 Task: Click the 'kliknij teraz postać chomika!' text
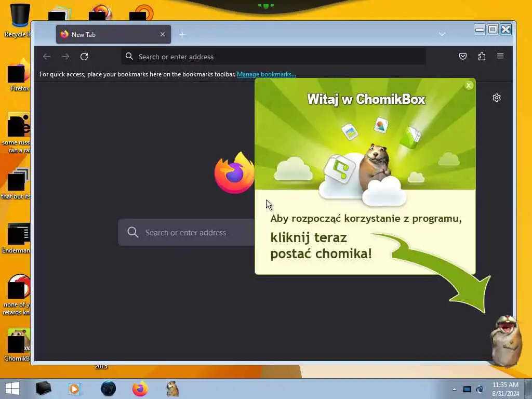[321, 246]
